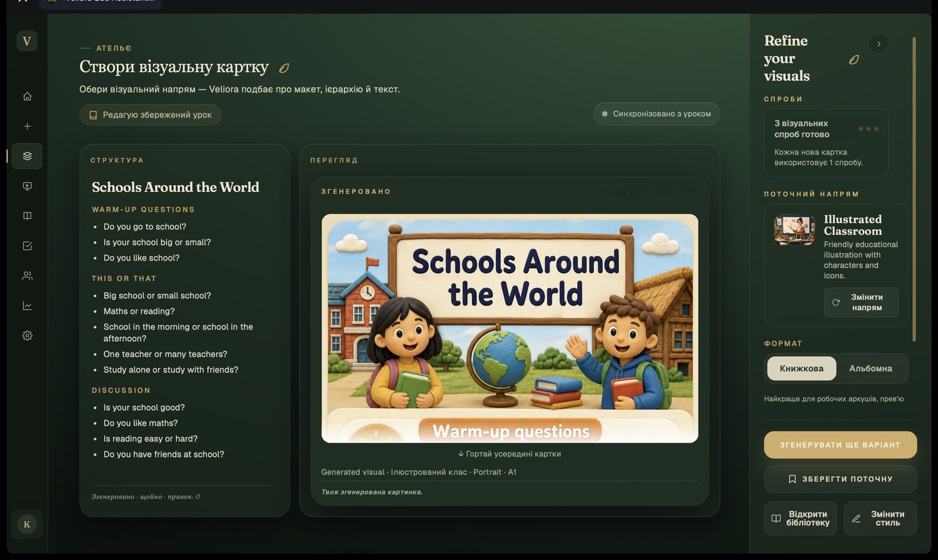Click 'School in the morning or school in the afternoon?'
The width and height of the screenshot is (938, 560).
coord(178,332)
